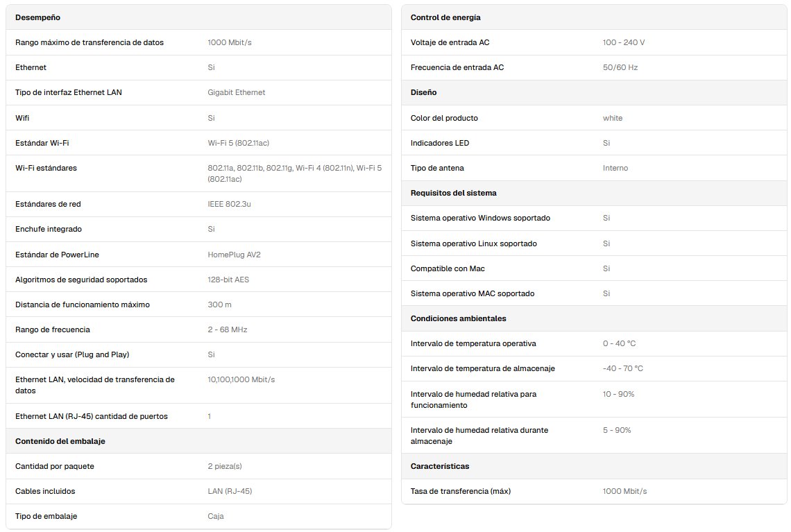Select the -40 - 70 °C storage temperature value
Screen dimensions: 791x532
click(623, 368)
